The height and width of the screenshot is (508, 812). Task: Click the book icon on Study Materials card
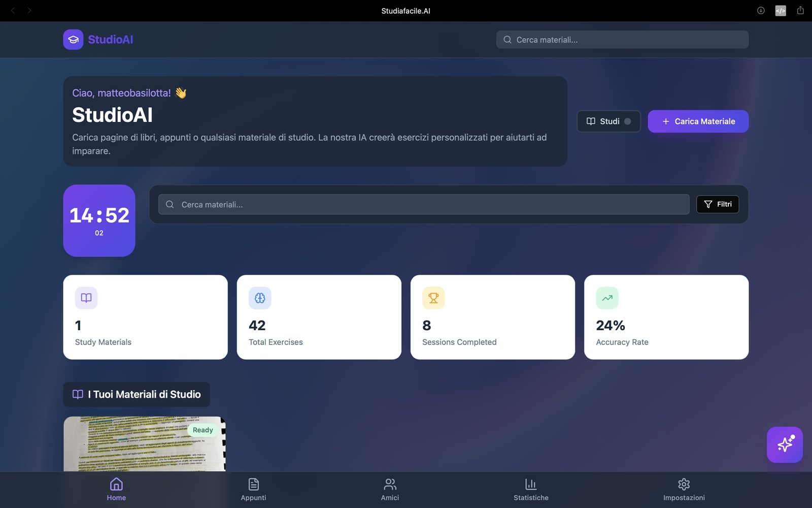[86, 298]
